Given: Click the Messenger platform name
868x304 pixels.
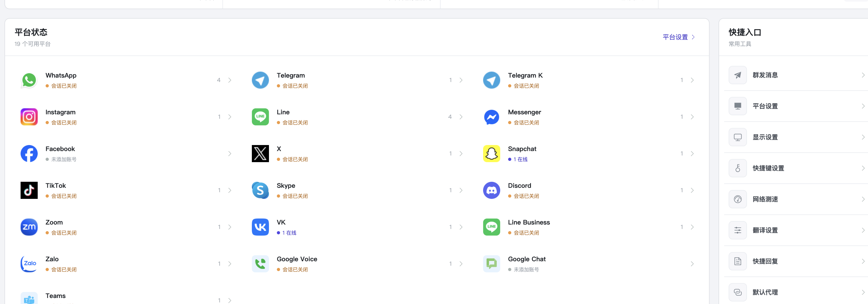Looking at the screenshot, I should pyautogui.click(x=524, y=112).
